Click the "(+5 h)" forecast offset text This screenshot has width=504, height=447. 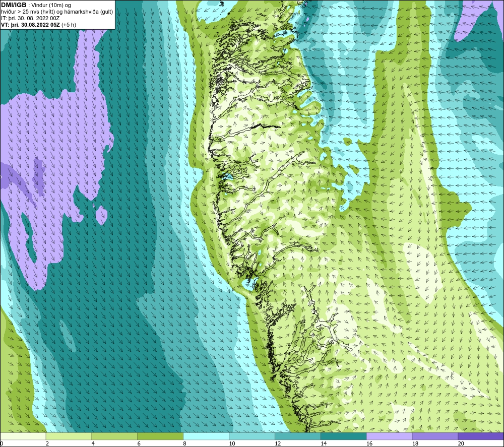69,25
